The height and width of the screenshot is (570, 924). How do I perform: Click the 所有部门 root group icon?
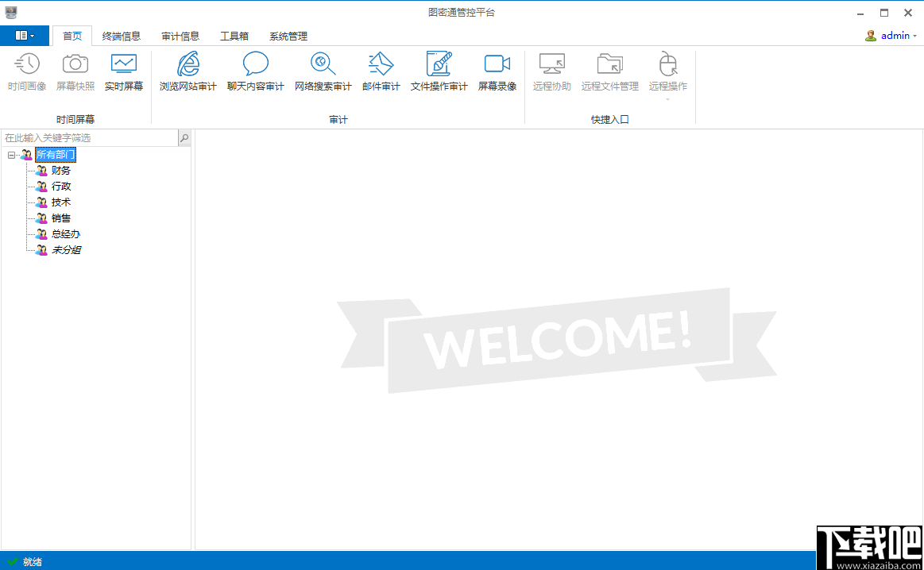click(x=26, y=155)
